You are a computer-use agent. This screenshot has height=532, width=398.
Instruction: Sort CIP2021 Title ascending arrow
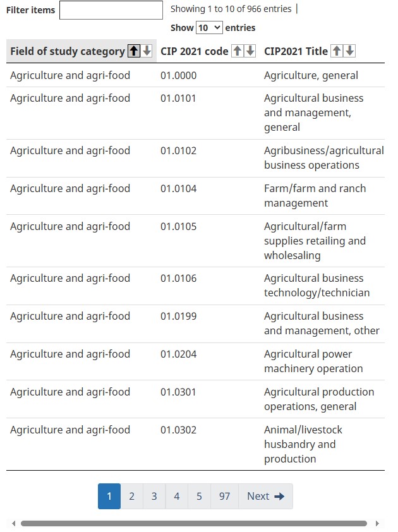coord(337,51)
